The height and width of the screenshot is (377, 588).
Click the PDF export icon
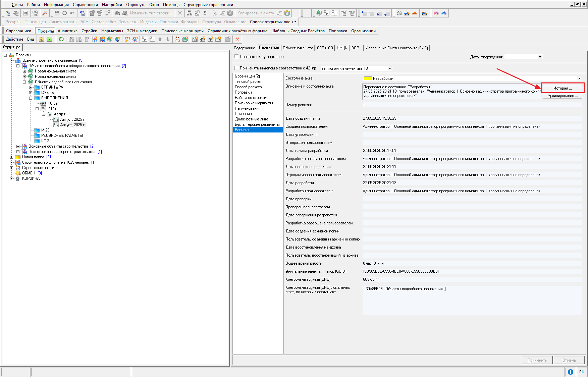coord(35,13)
